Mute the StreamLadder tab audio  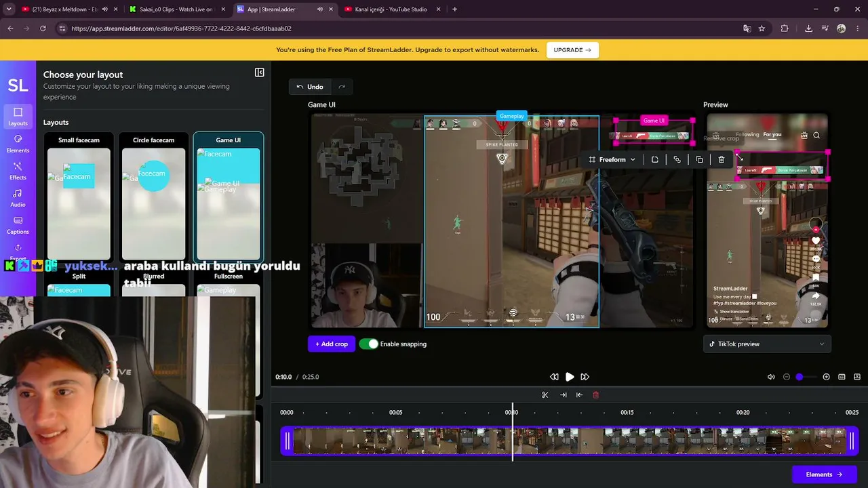(x=319, y=9)
